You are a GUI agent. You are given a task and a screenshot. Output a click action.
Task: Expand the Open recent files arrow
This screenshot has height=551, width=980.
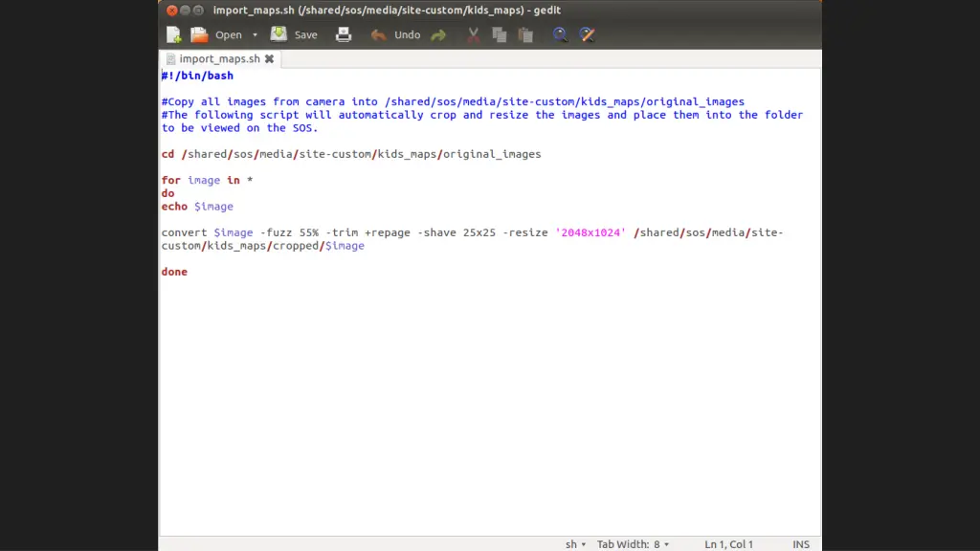coord(255,35)
